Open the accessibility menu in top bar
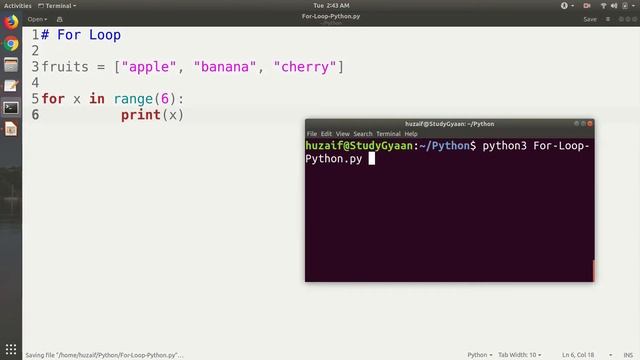The height and width of the screenshot is (360, 640). 567,6
